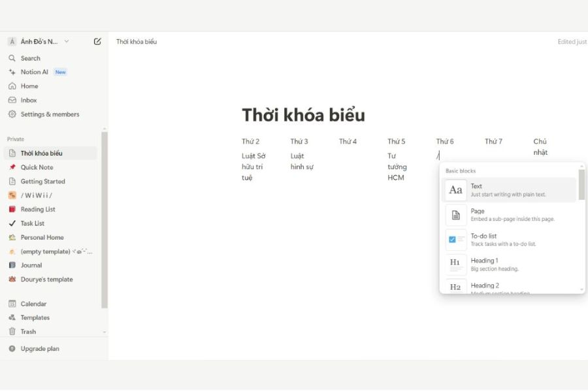Go to Home in sidebar
Viewport: 588px width, 392px height.
(29, 86)
